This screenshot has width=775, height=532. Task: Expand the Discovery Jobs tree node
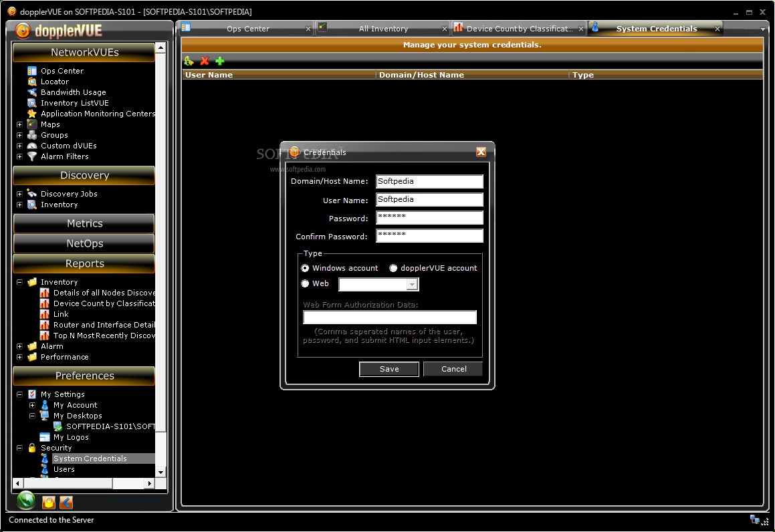[x=20, y=194]
